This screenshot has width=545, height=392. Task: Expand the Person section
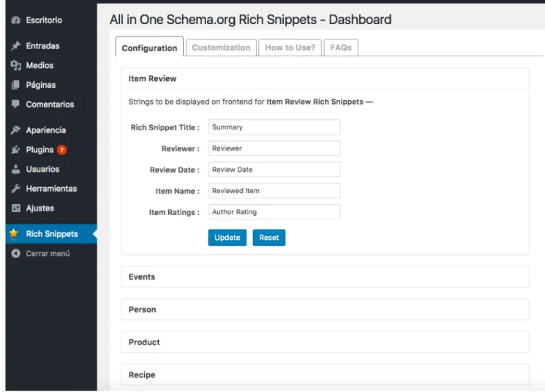click(325, 309)
